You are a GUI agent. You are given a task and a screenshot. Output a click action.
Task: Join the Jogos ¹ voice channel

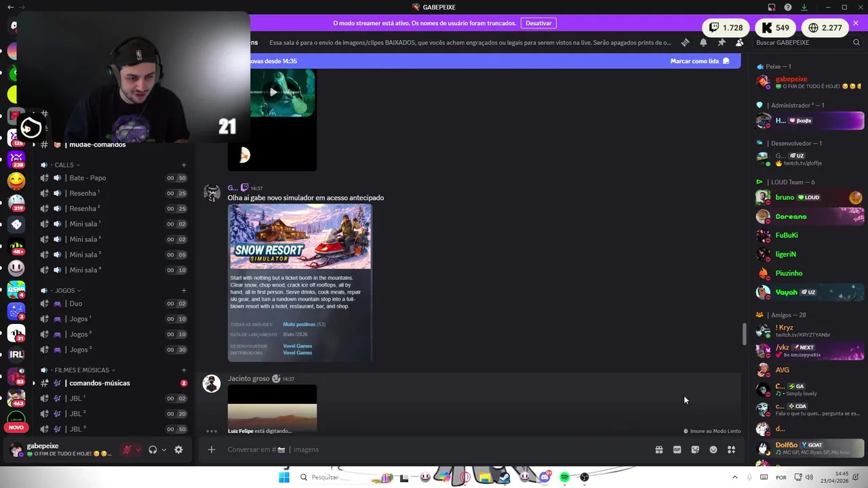click(113, 319)
